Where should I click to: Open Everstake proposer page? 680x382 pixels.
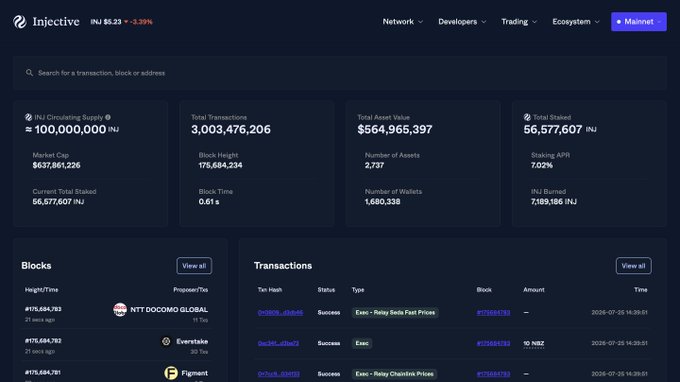(x=192, y=341)
